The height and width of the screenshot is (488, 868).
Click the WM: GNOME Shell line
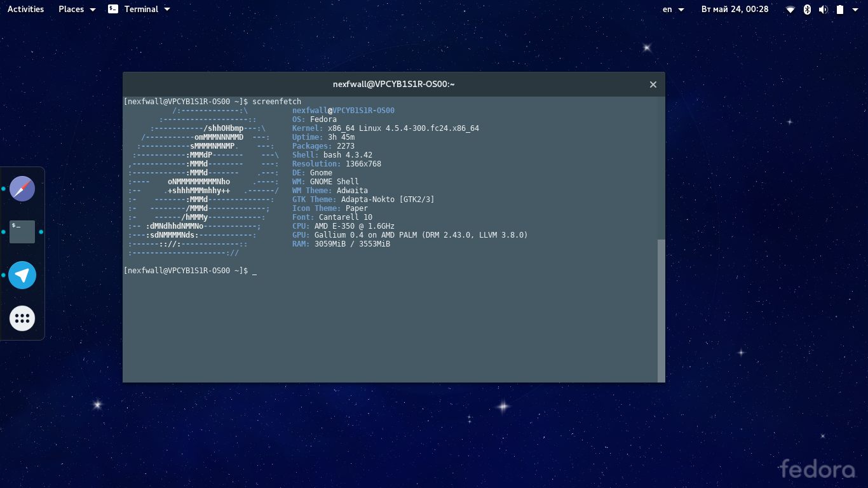(325, 182)
